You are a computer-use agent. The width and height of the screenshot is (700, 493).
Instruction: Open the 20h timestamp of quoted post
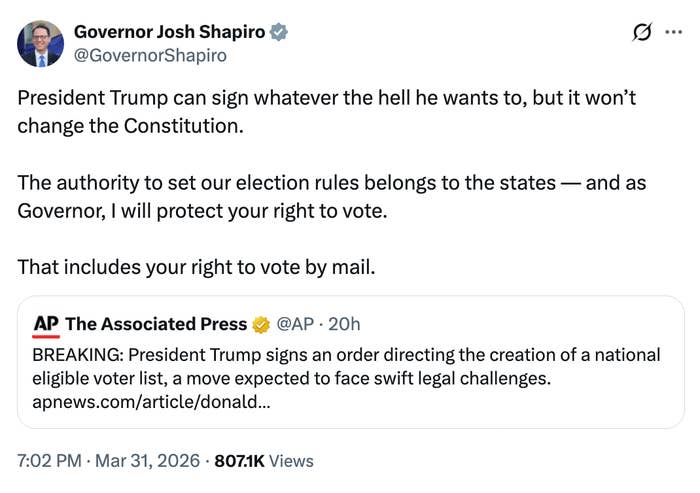point(344,324)
